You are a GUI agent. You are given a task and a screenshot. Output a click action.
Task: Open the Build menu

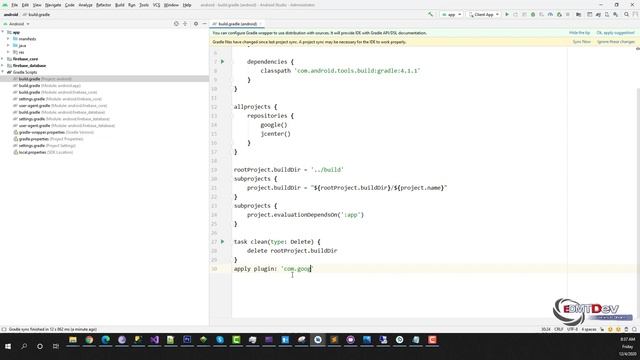[120, 5]
